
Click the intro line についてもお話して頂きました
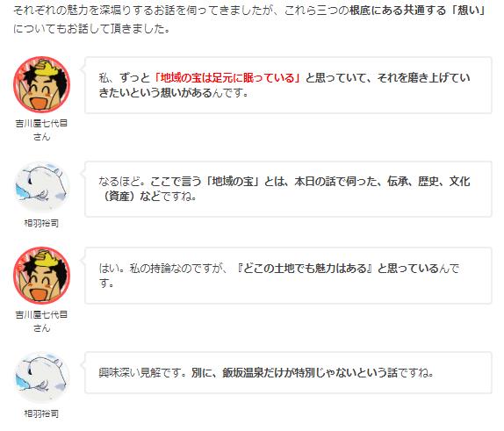[91, 29]
